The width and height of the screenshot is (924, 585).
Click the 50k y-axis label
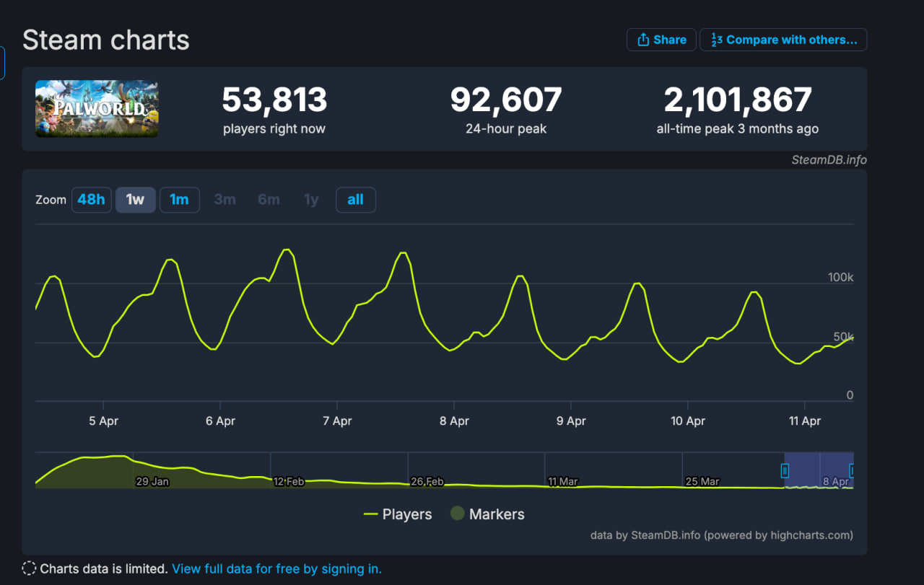(843, 337)
